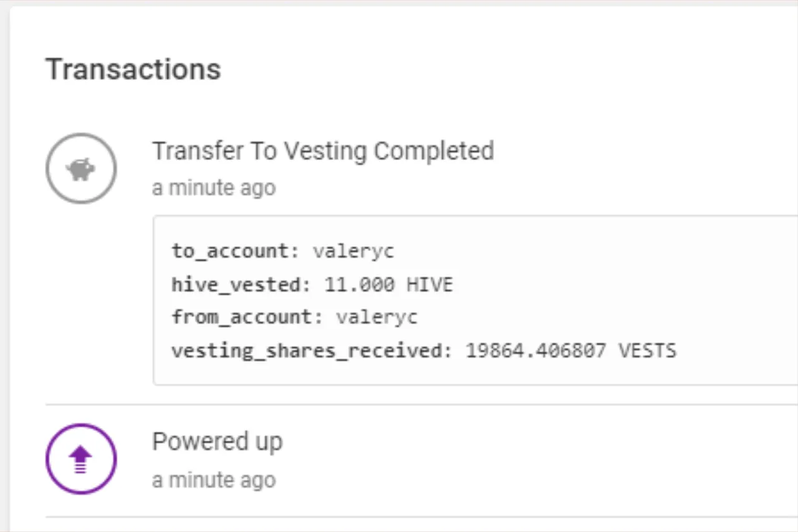
Task: Open the Powered up transaction entry
Action: click(x=217, y=442)
